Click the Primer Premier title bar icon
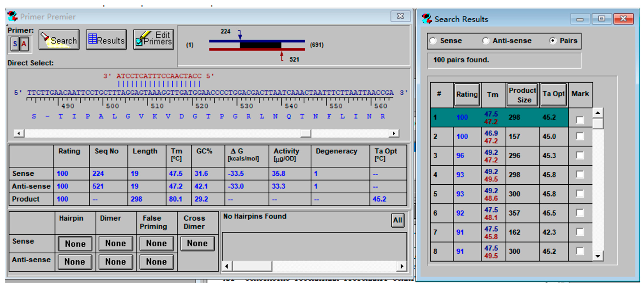This screenshot has width=644, height=288. coord(13,16)
